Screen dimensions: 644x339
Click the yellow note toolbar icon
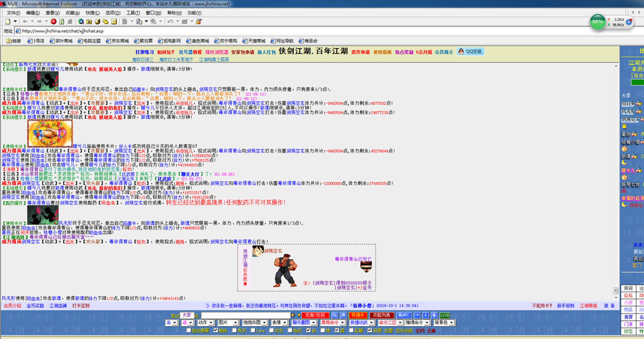coord(114,21)
